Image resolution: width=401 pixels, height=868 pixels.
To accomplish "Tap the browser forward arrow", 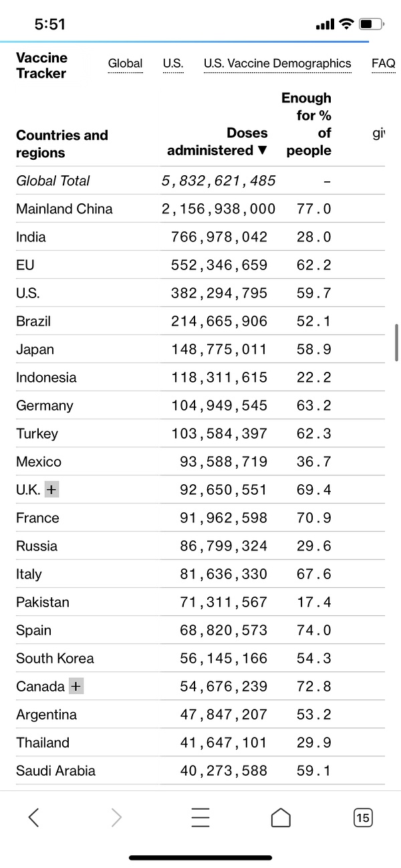I will coord(116,817).
